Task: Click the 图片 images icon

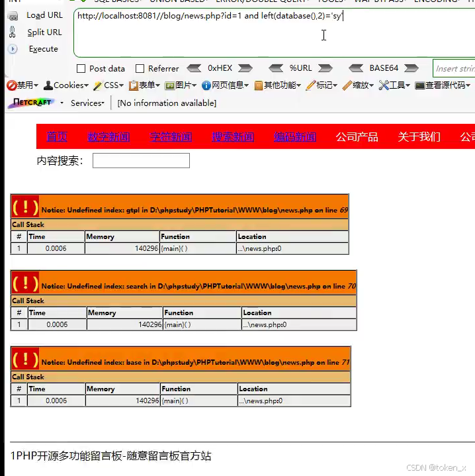Action: pyautogui.click(x=169, y=86)
